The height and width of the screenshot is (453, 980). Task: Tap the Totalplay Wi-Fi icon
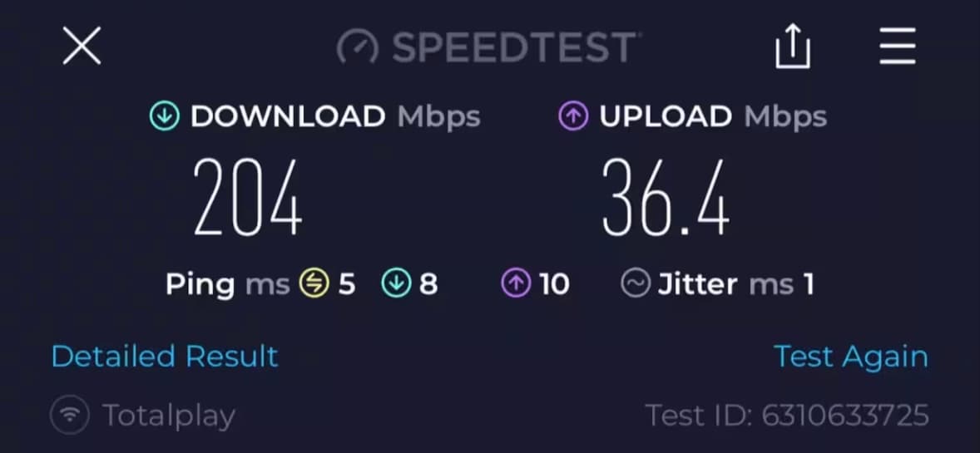(x=70, y=415)
